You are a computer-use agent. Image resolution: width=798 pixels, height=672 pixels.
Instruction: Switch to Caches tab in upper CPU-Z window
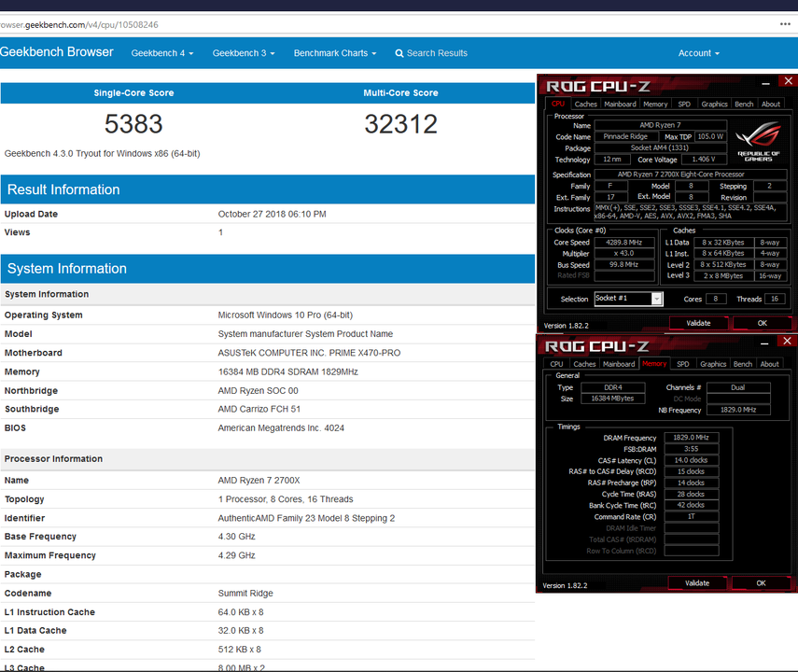(586, 104)
